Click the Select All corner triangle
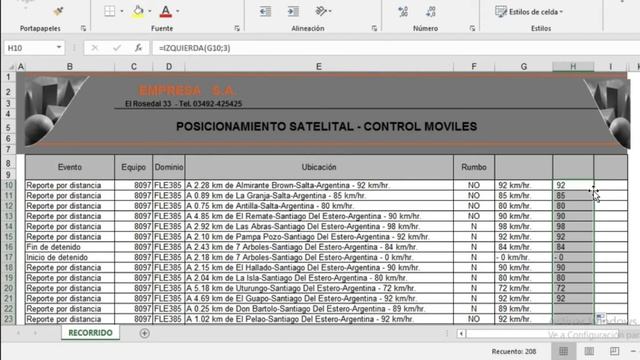Viewport: 640px width, 360px height. [x=12, y=67]
